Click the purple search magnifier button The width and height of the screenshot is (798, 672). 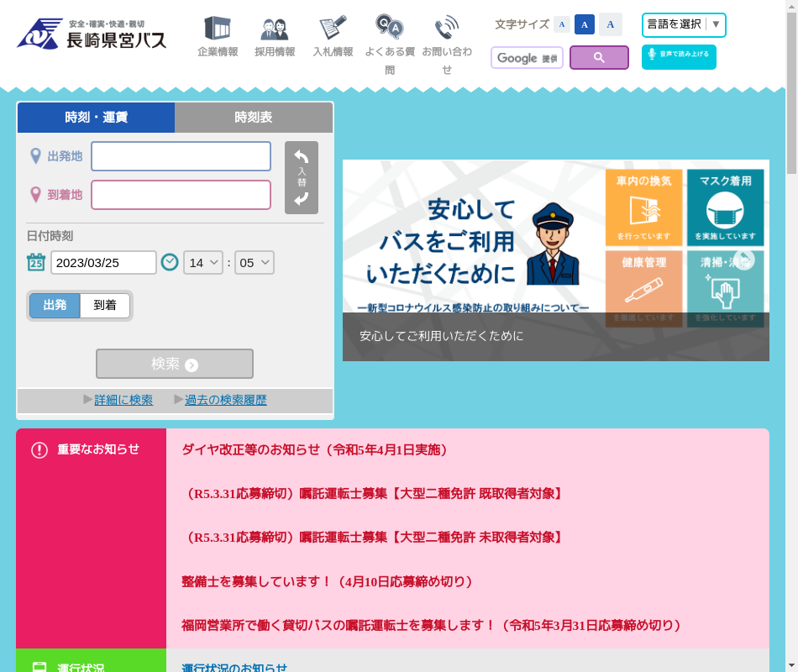click(599, 58)
